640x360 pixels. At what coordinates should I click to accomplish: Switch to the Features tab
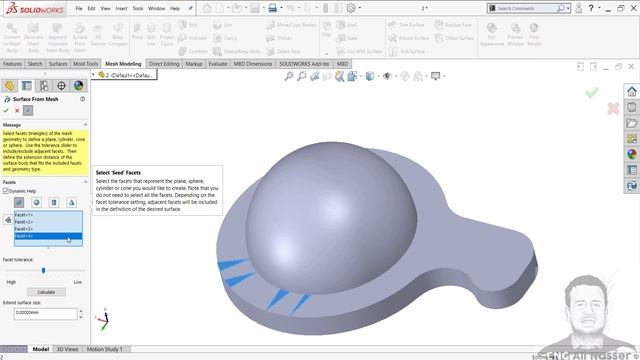click(x=12, y=64)
